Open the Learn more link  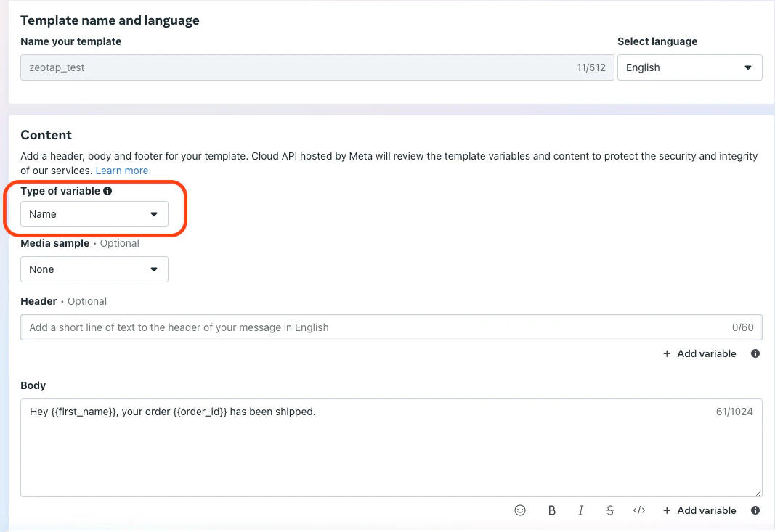coord(121,171)
